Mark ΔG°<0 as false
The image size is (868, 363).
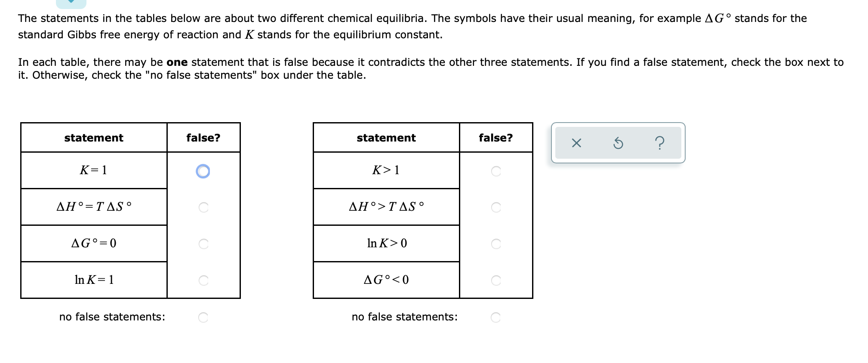[x=496, y=280]
